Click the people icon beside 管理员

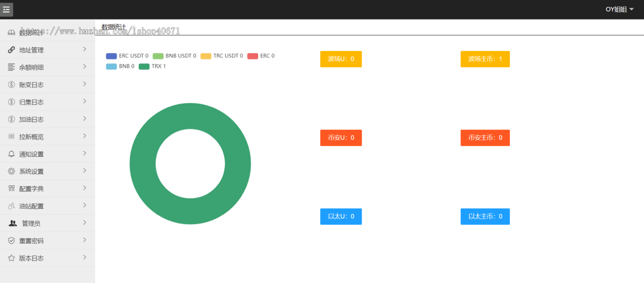pyautogui.click(x=13, y=223)
